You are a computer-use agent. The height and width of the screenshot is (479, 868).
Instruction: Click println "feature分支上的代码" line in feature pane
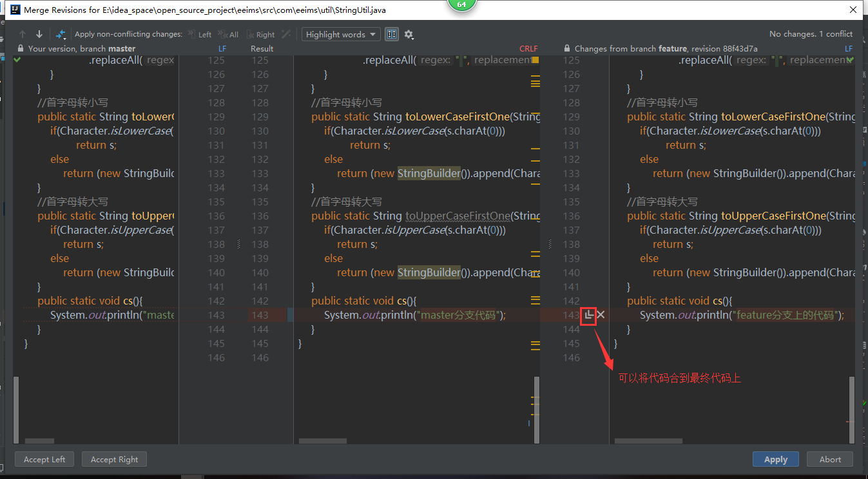click(742, 315)
